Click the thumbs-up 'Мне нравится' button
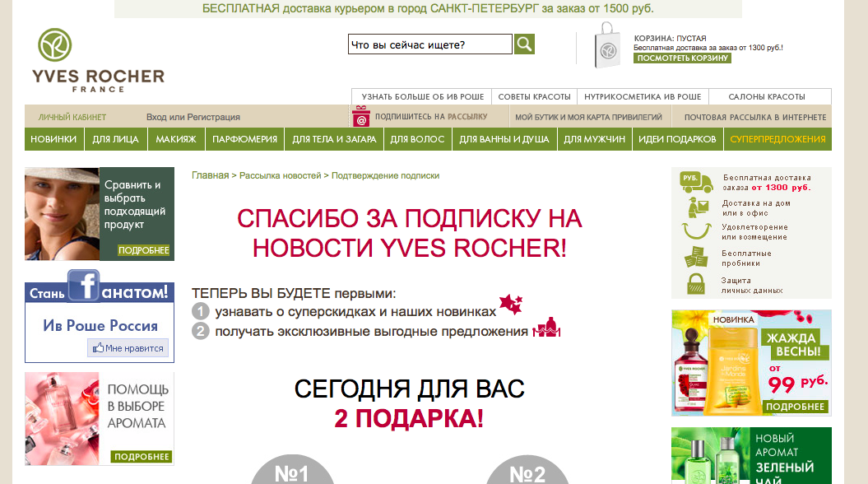 [x=128, y=347]
